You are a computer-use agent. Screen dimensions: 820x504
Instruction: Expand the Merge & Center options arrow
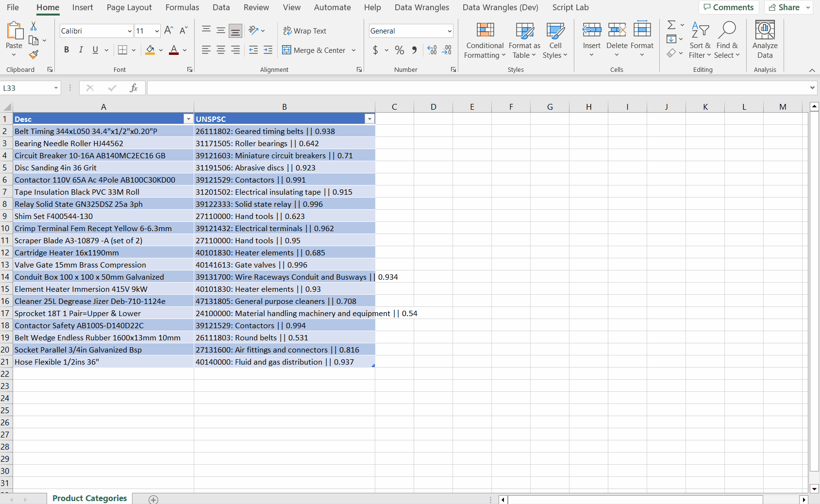coord(353,50)
